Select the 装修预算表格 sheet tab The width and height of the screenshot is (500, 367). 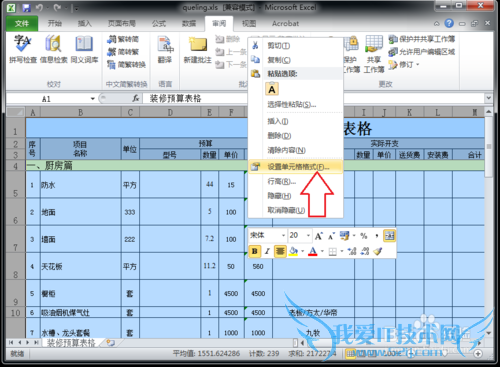(71, 343)
